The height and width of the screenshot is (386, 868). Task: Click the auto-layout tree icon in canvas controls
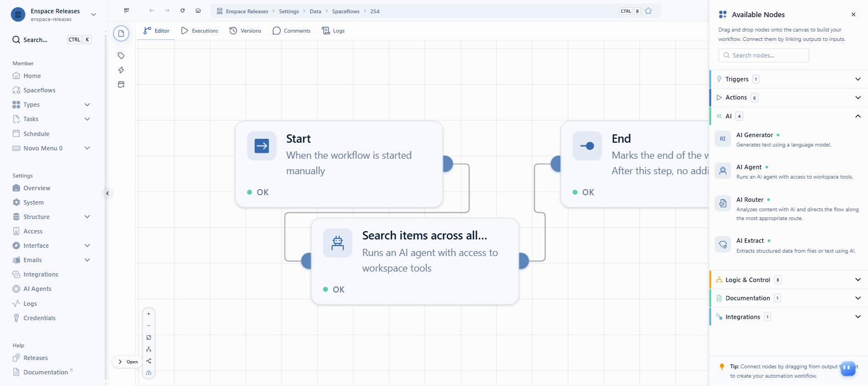pos(148,350)
